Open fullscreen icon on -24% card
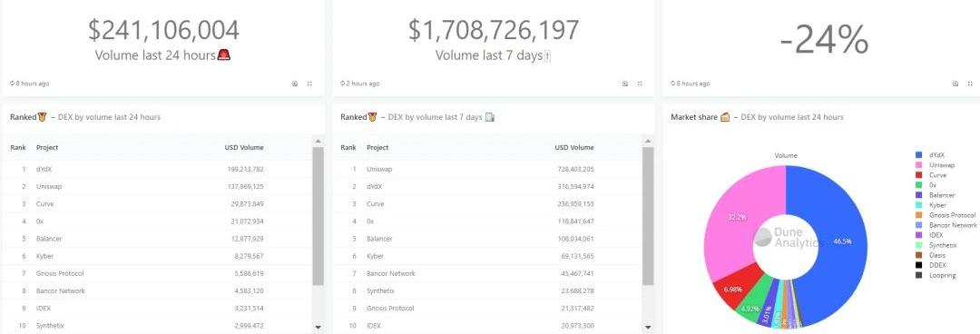 pos(970,83)
